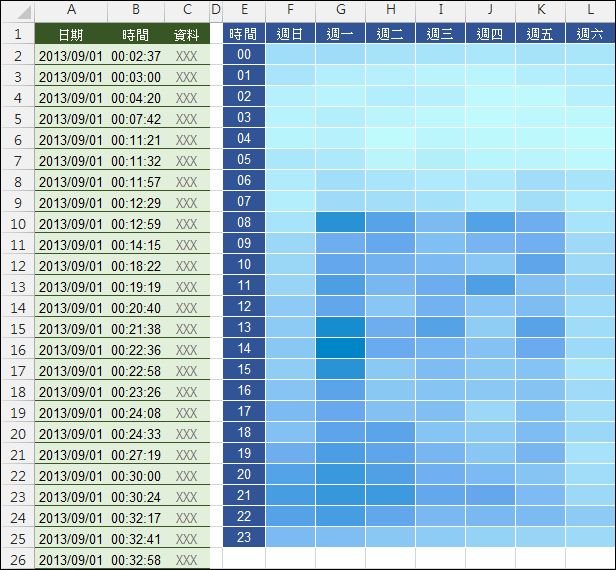Click the 週三 header cell
616x570 pixels.
[x=440, y=33]
